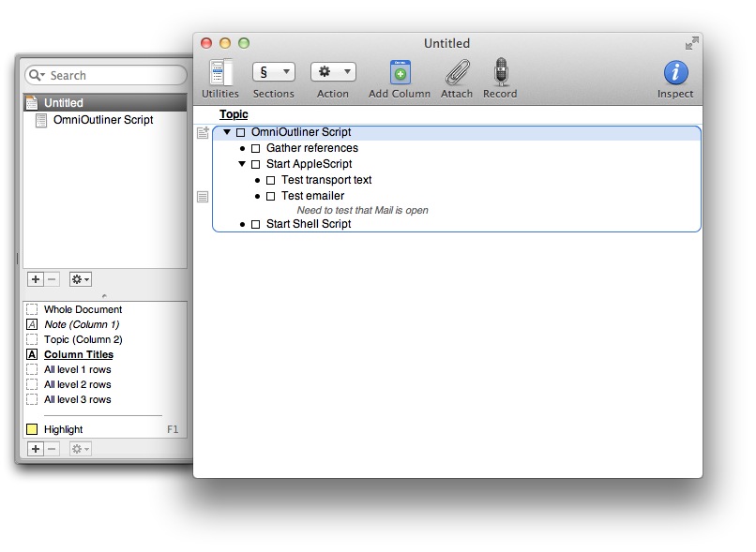Open the Sections dropdown in toolbar
Screen dimensions: 756x552
coord(273,72)
